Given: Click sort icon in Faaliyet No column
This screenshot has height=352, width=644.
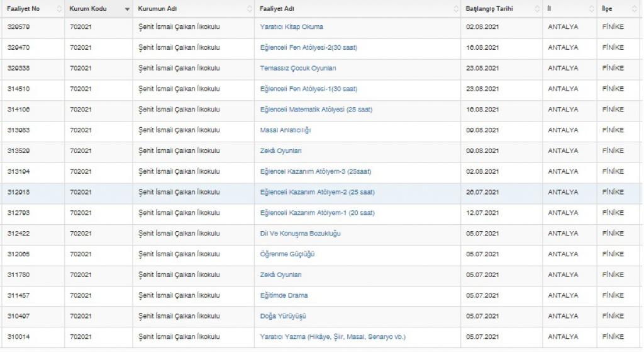Looking at the screenshot, I should [x=59, y=9].
